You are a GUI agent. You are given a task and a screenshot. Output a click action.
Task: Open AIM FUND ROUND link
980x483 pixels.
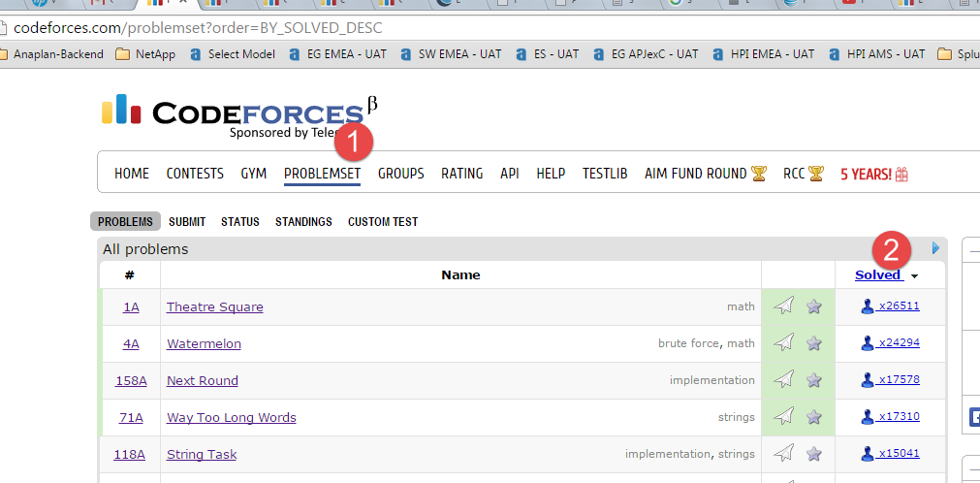696,174
